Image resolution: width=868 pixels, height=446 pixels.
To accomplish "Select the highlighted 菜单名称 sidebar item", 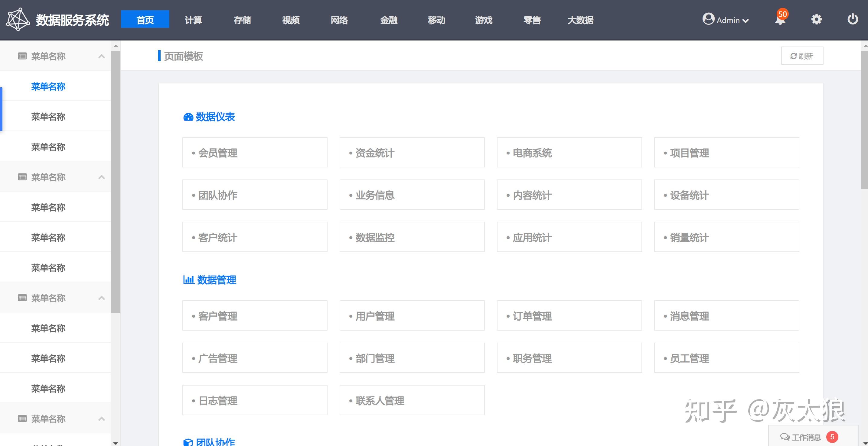I will 48,86.
